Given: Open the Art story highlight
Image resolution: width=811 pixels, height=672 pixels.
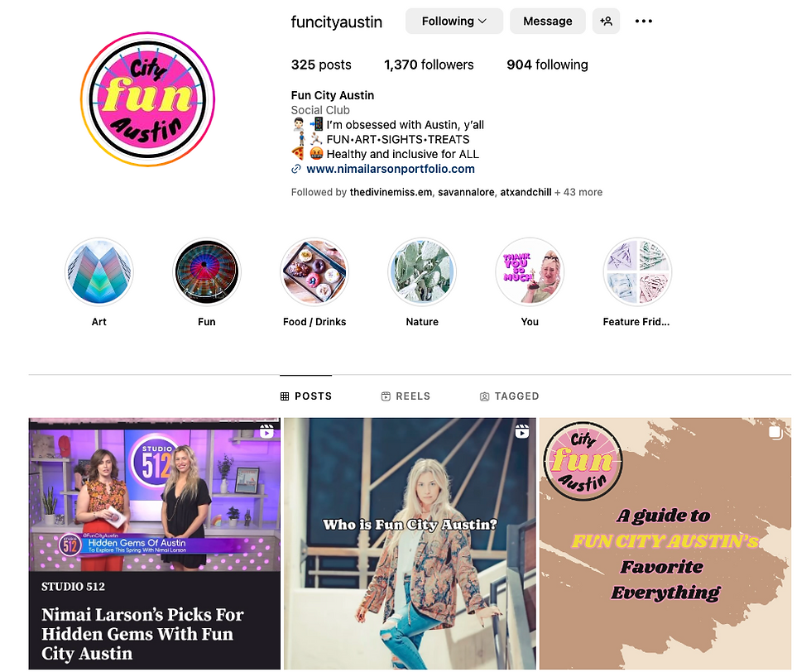Looking at the screenshot, I should pos(98,271).
